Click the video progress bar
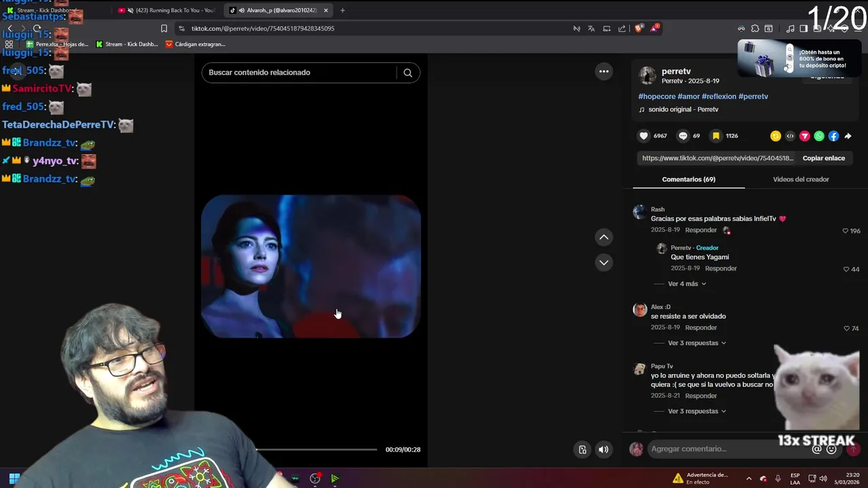Image resolution: width=868 pixels, height=488 pixels. pos(316,449)
